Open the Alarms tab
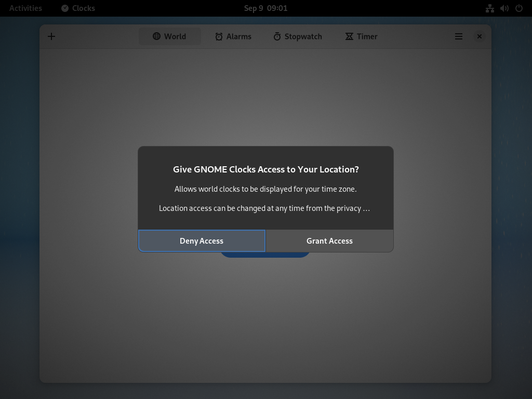Viewport: 532px width, 399px height. 233,36
